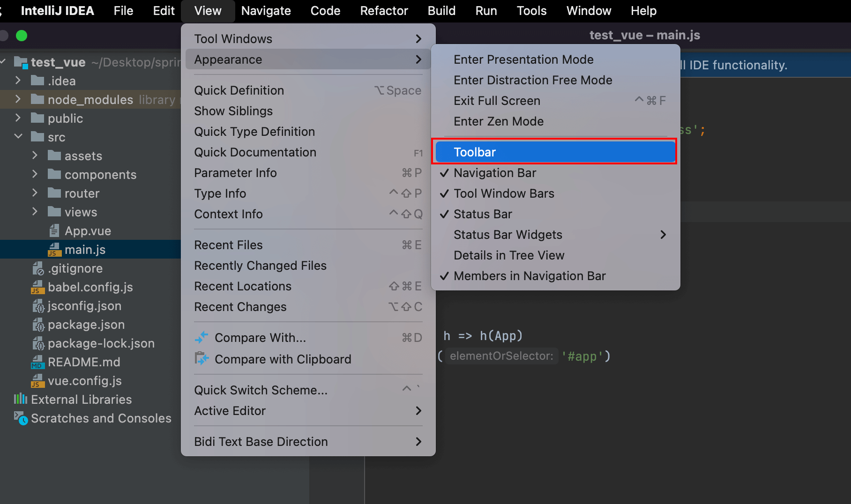Click the README.md markdown file icon
The image size is (851, 504).
(37, 362)
